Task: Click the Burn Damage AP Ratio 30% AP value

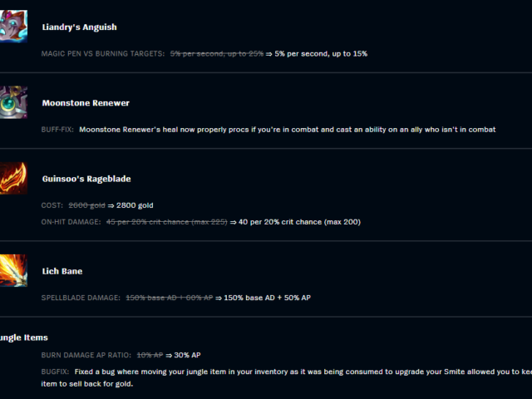Action: [x=187, y=355]
